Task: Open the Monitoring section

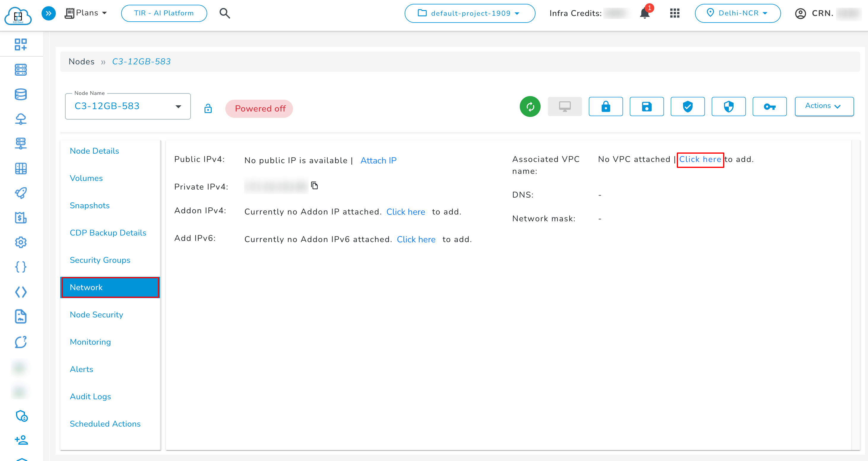Action: (x=90, y=342)
